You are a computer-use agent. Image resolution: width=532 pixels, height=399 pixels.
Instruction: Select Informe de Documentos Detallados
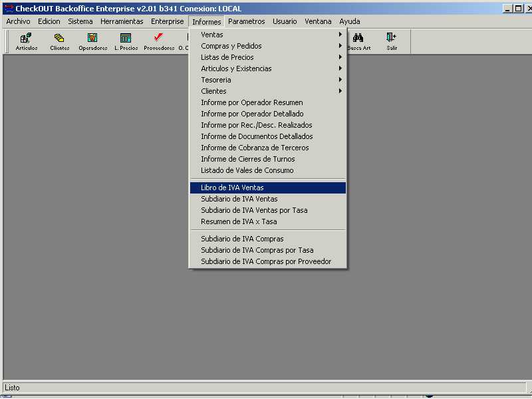(x=268, y=136)
